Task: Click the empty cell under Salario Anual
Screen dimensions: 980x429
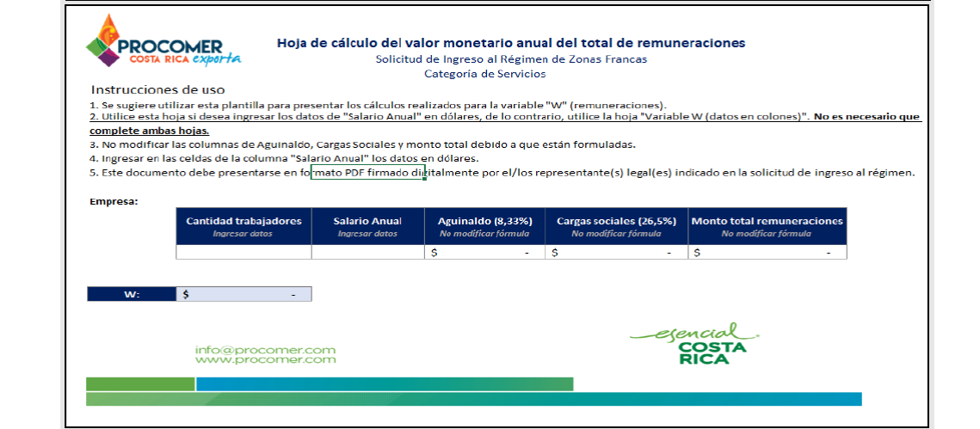Action: click(367, 253)
